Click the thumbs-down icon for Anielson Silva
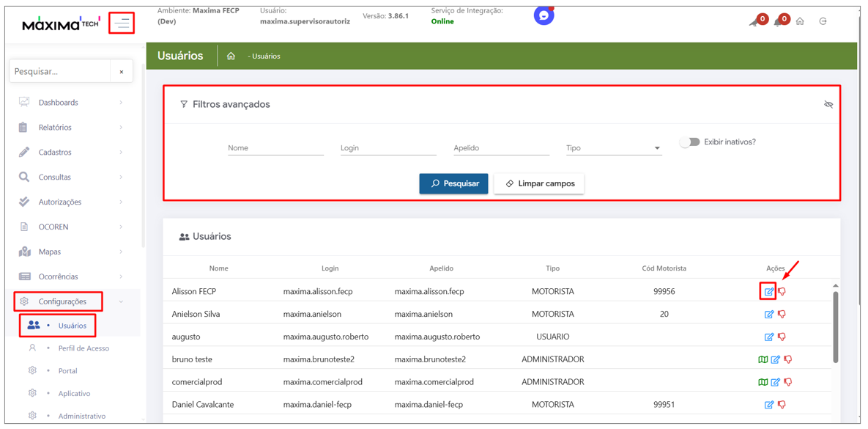This screenshot has width=868, height=429. [x=782, y=315]
